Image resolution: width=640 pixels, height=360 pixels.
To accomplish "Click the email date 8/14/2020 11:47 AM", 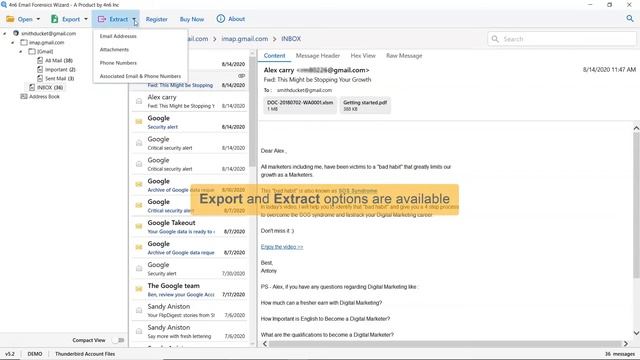I will point(609,70).
